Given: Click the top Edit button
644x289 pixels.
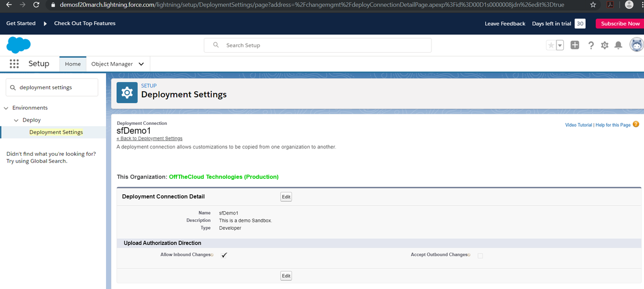Looking at the screenshot, I should coord(286,197).
